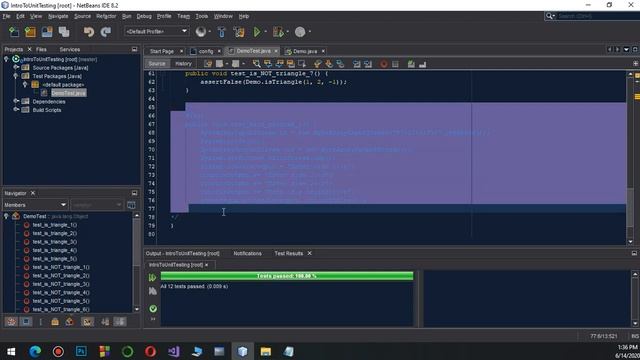640x360 pixels.
Task: Click the Find Selection magnifier icon in editor toolbar
Action: (256, 64)
